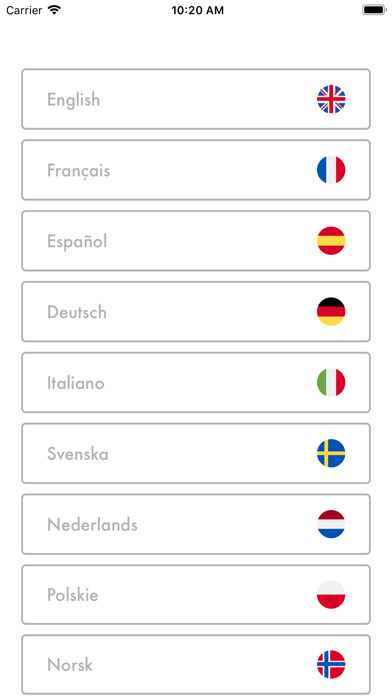This screenshot has height=696, width=392.
Task: Choose the Français language option
Action: (x=196, y=170)
